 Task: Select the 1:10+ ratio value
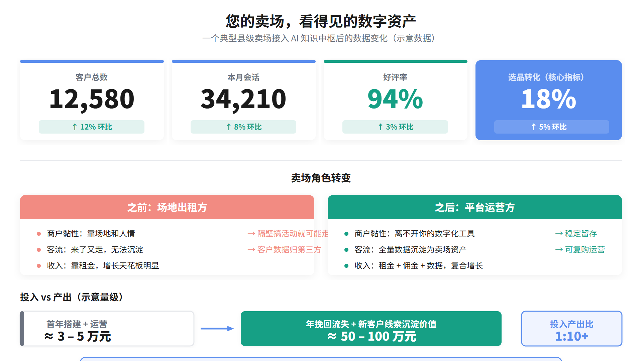(572, 336)
